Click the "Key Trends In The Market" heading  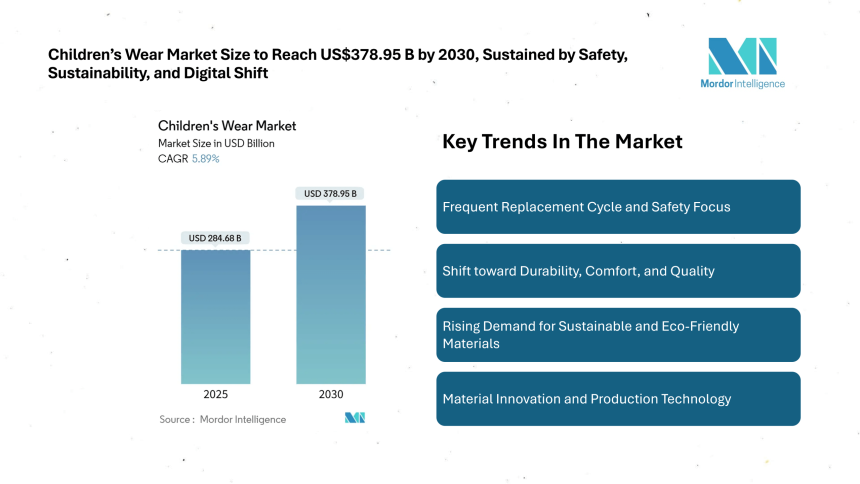[x=562, y=142]
